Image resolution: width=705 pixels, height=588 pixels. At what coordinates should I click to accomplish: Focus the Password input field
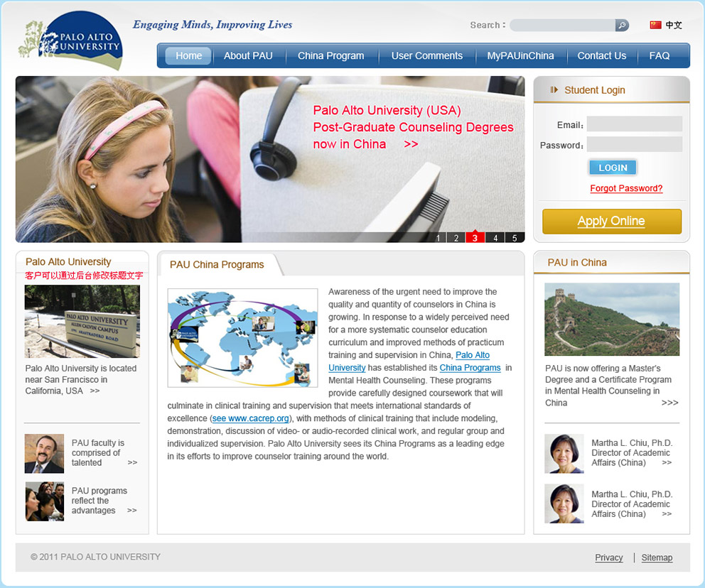pyautogui.click(x=635, y=145)
